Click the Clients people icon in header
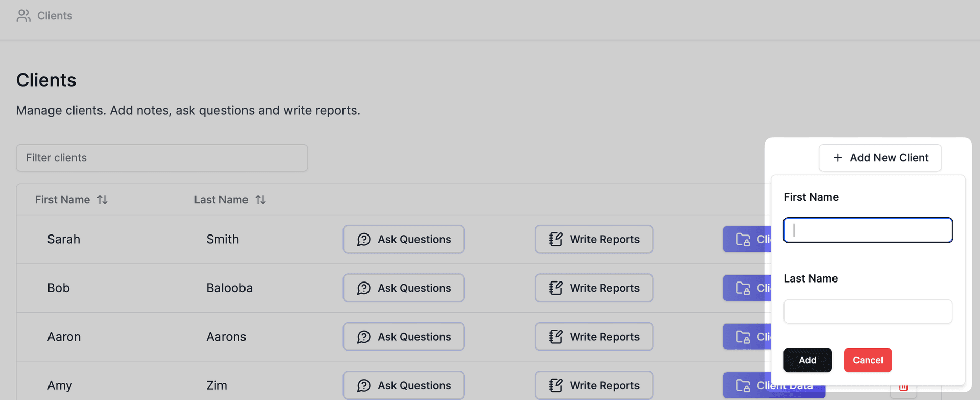Screen dimensions: 980x400 click(x=23, y=16)
